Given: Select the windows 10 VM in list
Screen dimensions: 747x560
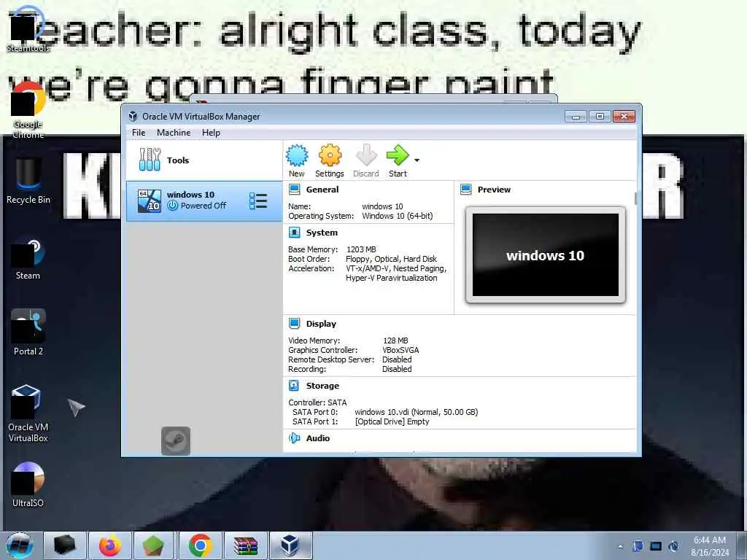Looking at the screenshot, I should pyautogui.click(x=204, y=201).
